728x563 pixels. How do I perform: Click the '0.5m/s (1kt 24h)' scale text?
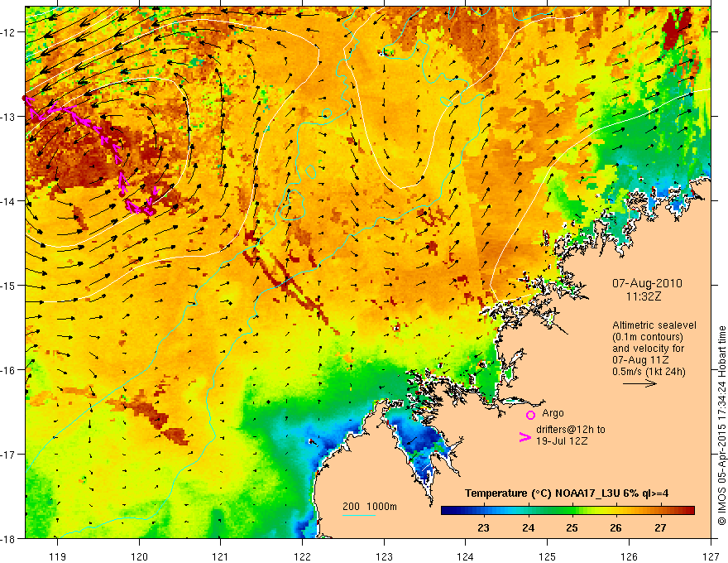click(x=649, y=371)
